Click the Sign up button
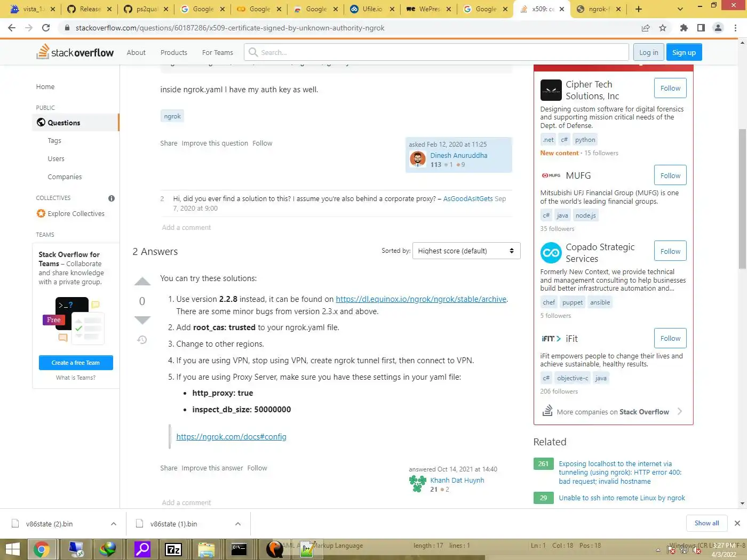The height and width of the screenshot is (560, 747). point(684,52)
